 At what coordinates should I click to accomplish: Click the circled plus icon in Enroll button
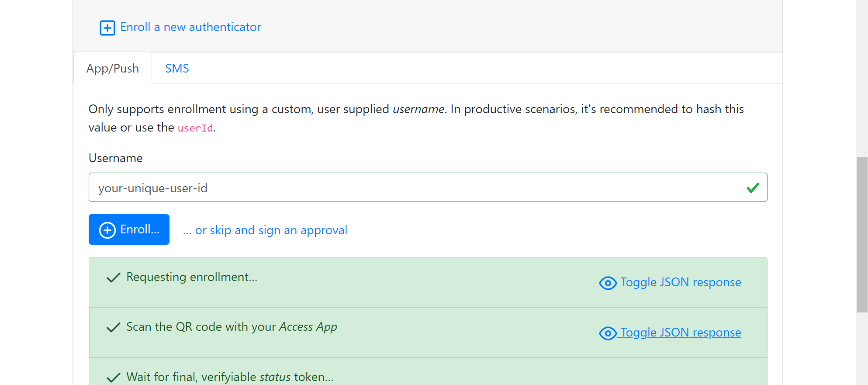[107, 230]
